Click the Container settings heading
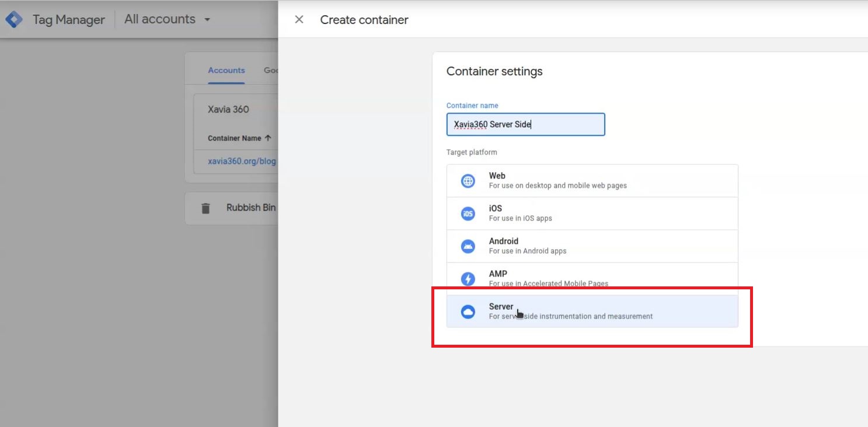Viewport: 868px width, 427px height. [494, 71]
